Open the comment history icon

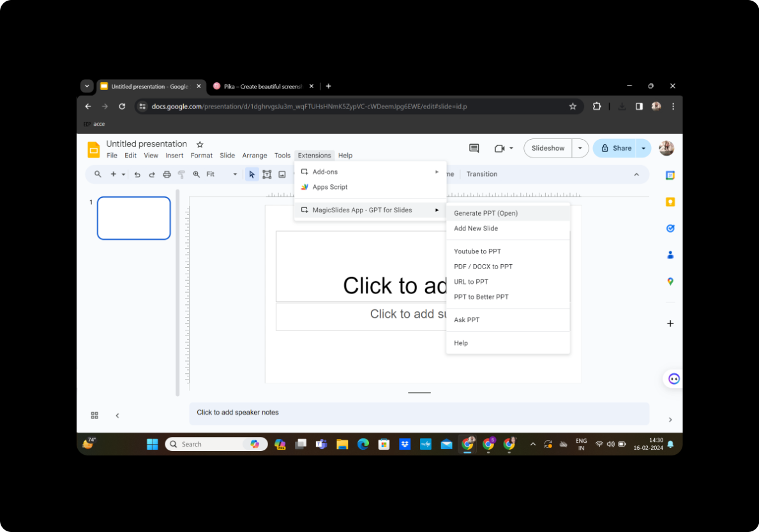coord(474,149)
